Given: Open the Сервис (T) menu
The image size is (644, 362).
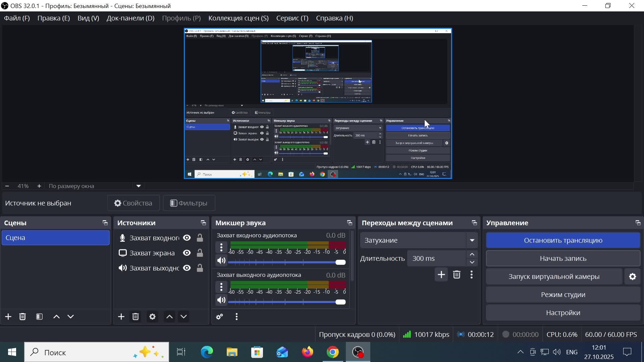Looking at the screenshot, I should (x=292, y=18).
